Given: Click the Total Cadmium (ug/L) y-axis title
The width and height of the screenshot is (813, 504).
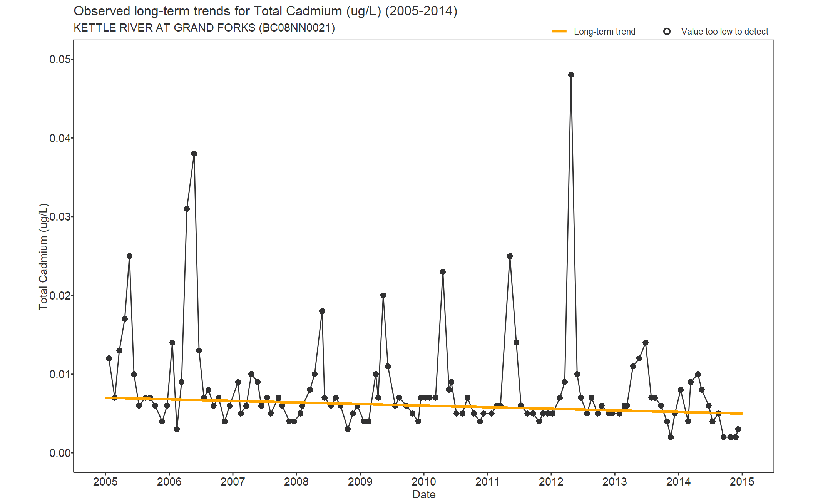Looking at the screenshot, I should (x=43, y=256).
